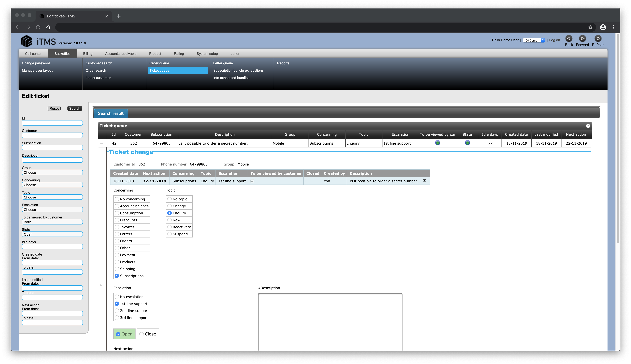Click into the Description text area
This screenshot has height=364, width=631.
pyautogui.click(x=330, y=322)
